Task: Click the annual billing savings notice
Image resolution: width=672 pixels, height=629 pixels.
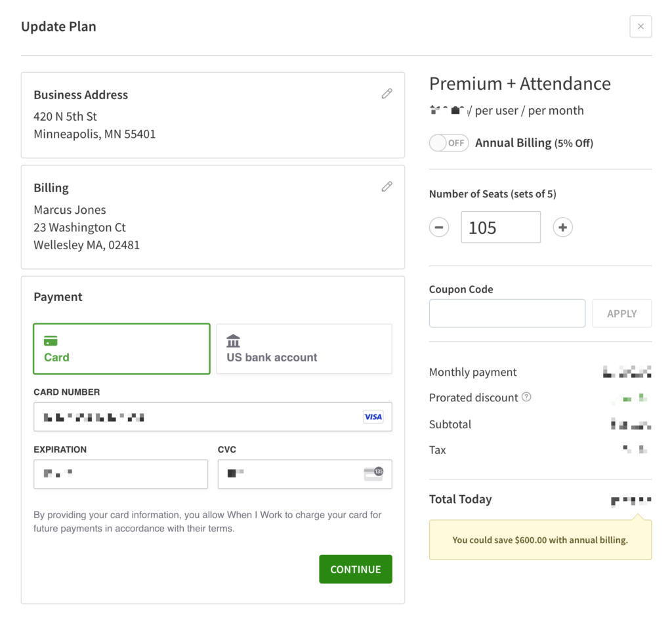Action: pyautogui.click(x=540, y=538)
